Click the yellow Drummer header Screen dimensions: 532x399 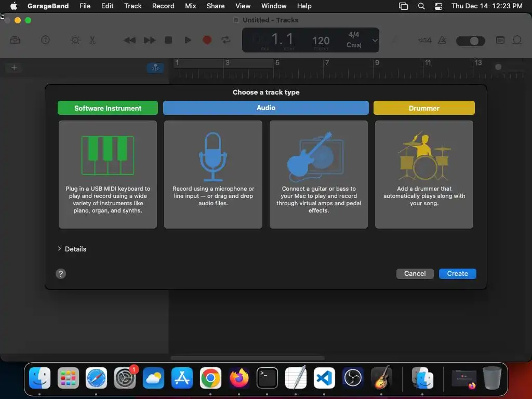[x=424, y=108]
